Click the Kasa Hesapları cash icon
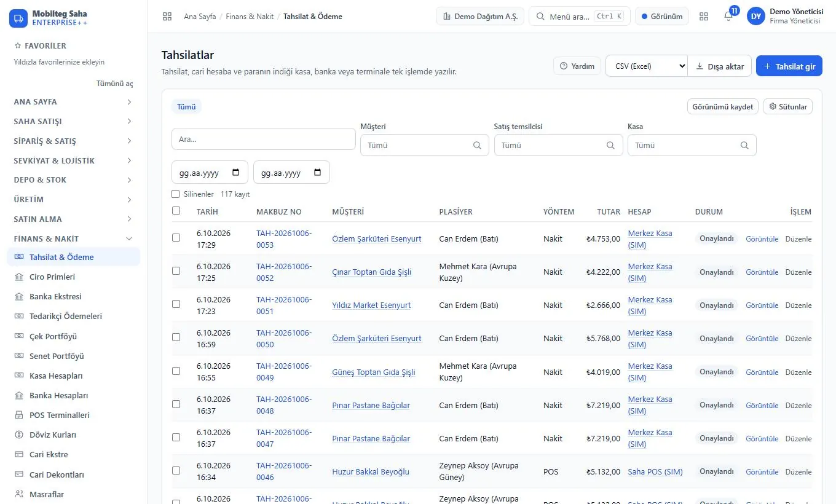Screen dimensions: 836x504 coord(18,376)
